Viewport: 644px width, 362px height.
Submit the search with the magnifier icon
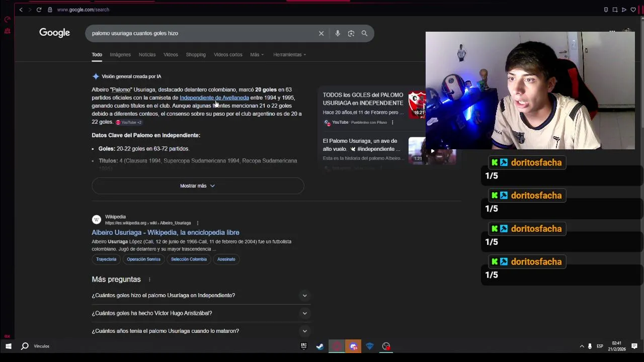[x=364, y=33]
